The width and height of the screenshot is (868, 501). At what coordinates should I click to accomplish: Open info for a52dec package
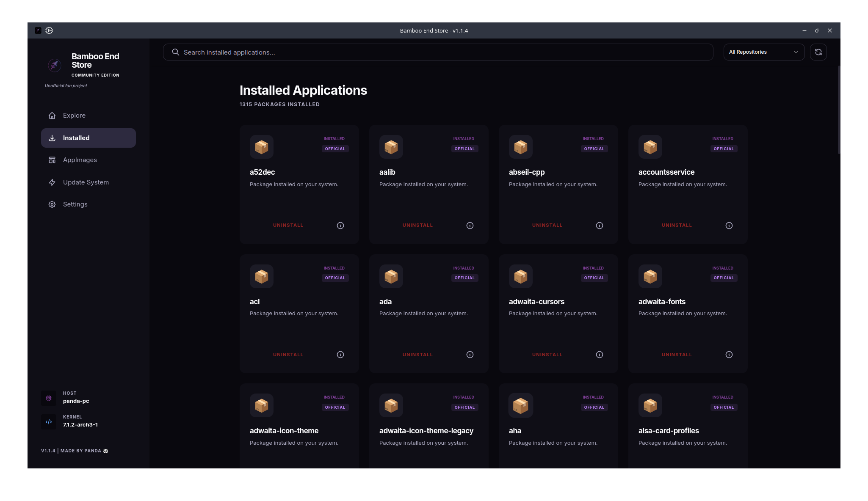point(340,226)
